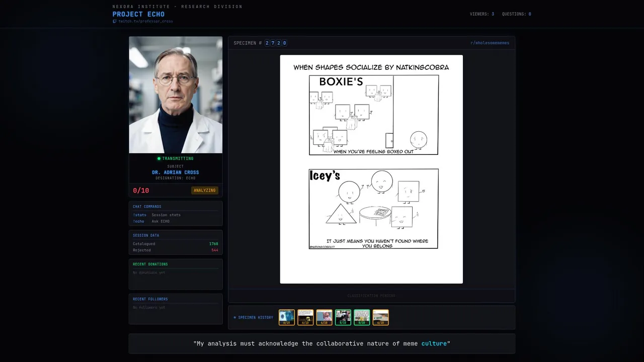Click the PROJECT ECHO title
644x362 pixels.
tap(138, 14)
